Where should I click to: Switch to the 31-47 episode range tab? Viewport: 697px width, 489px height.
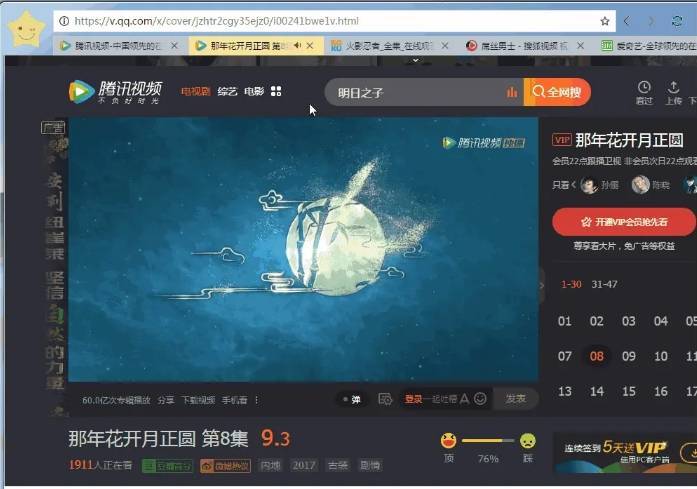[604, 284]
